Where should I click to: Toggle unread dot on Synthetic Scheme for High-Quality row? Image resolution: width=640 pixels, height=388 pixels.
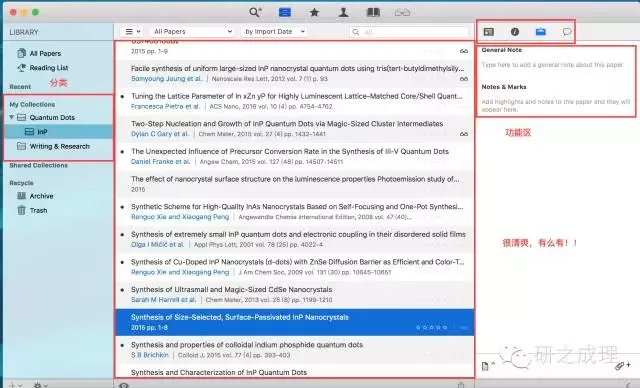coord(122,207)
